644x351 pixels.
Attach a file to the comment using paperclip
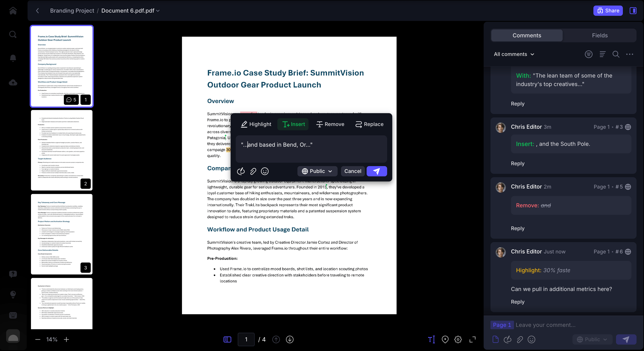click(253, 171)
